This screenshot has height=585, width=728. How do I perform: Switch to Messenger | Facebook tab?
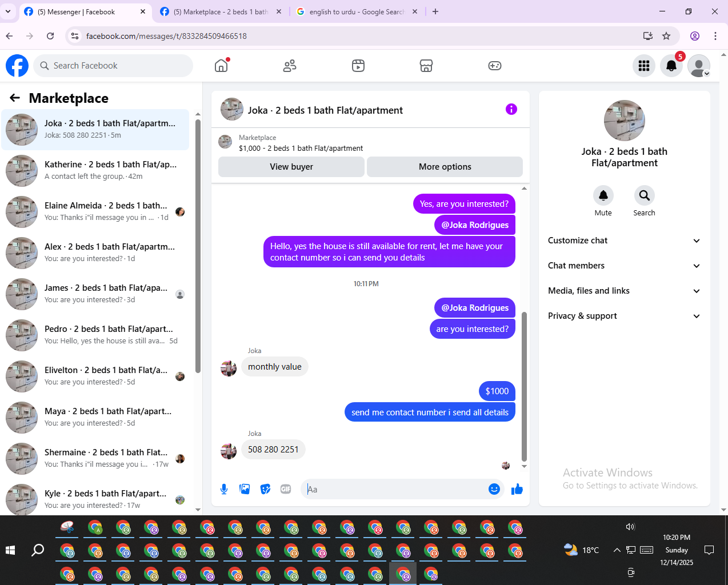[86, 11]
